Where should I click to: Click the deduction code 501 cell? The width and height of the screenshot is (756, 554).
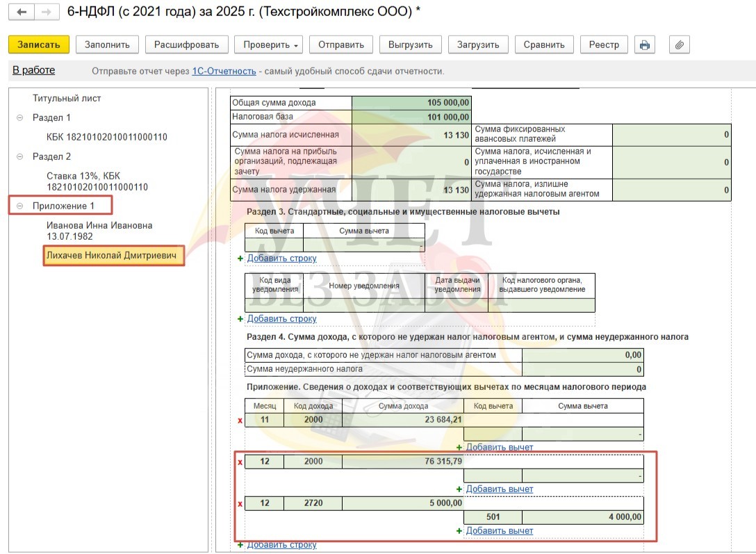click(492, 517)
